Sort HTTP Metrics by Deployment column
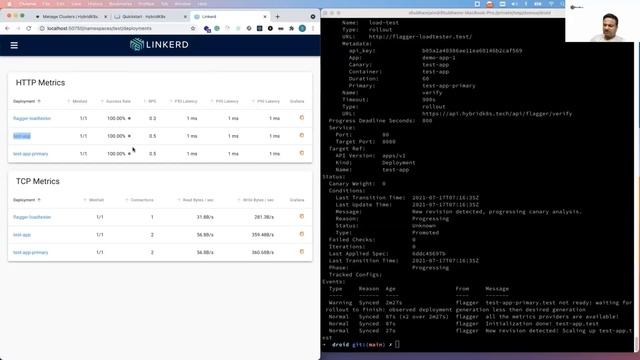 pos(27,101)
